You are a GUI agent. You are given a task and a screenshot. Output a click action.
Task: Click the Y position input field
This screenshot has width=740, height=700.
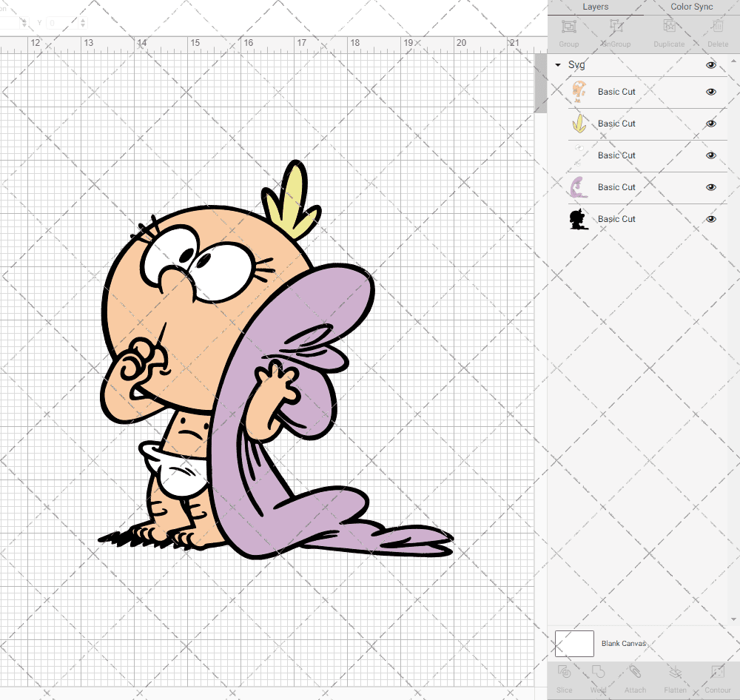pyautogui.click(x=63, y=23)
